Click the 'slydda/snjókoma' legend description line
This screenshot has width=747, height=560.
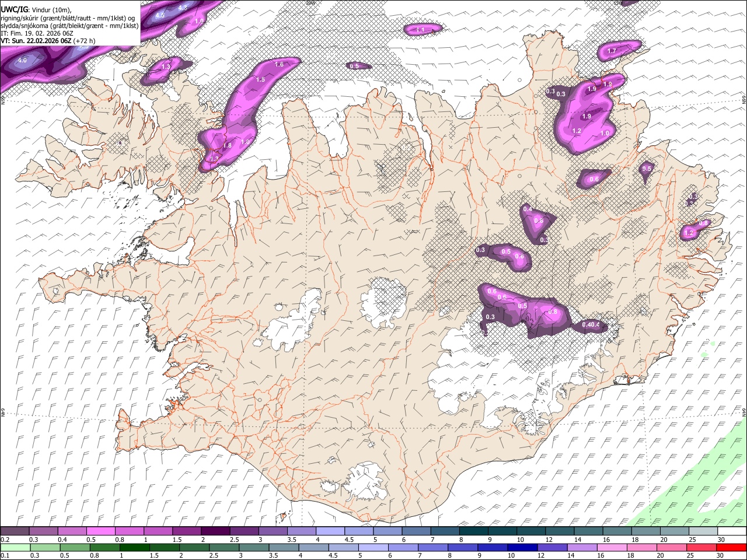point(70,26)
